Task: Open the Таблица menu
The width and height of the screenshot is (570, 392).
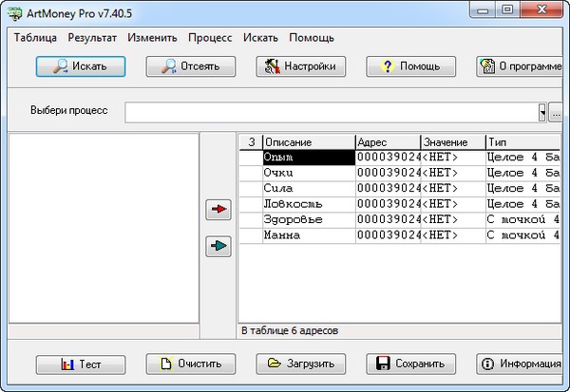Action: (x=36, y=38)
